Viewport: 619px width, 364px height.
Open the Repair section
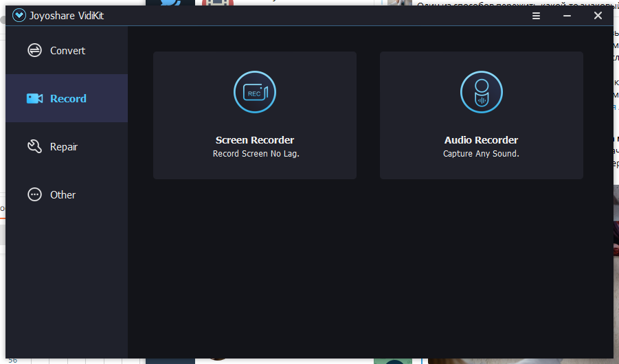pyautogui.click(x=67, y=146)
